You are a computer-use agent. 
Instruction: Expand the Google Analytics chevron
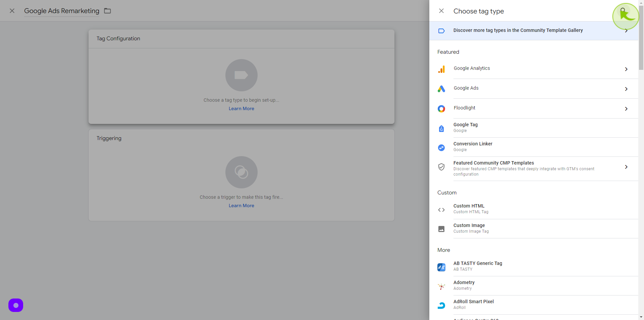626,69
